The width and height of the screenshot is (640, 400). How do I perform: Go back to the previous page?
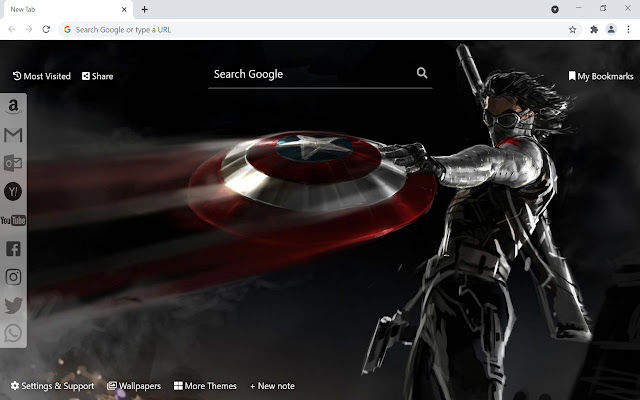pos(12,29)
